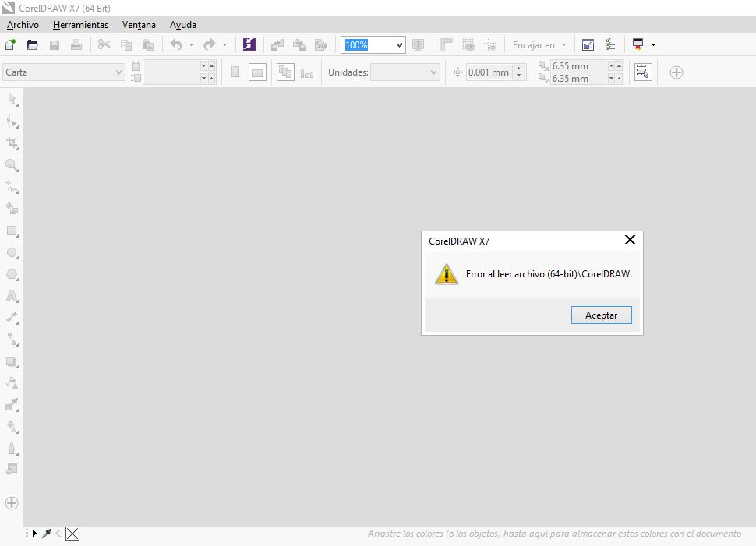This screenshot has height=546, width=756.
Task: Select the Drop Shadow tool
Action: 12,362
